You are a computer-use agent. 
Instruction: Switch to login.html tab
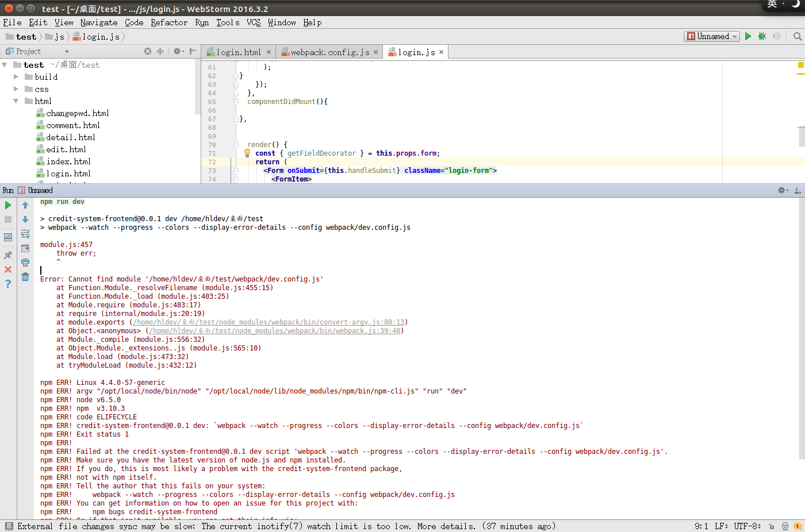[238, 52]
